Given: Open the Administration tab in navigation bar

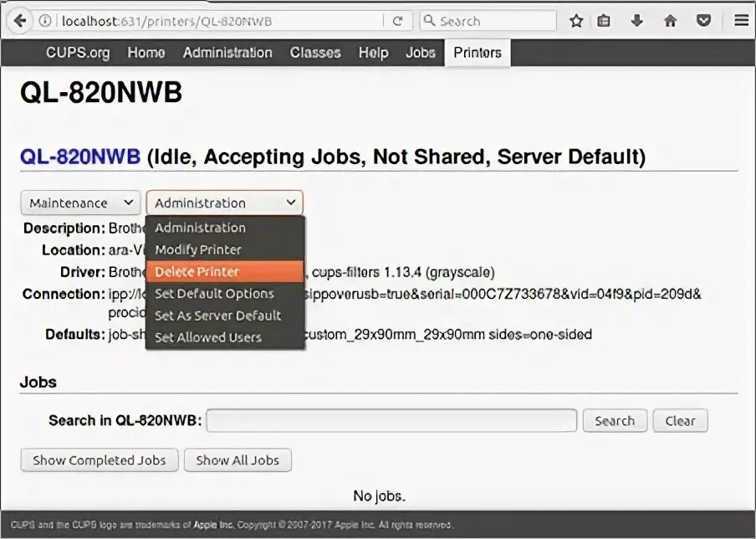Looking at the screenshot, I should pyautogui.click(x=227, y=53).
